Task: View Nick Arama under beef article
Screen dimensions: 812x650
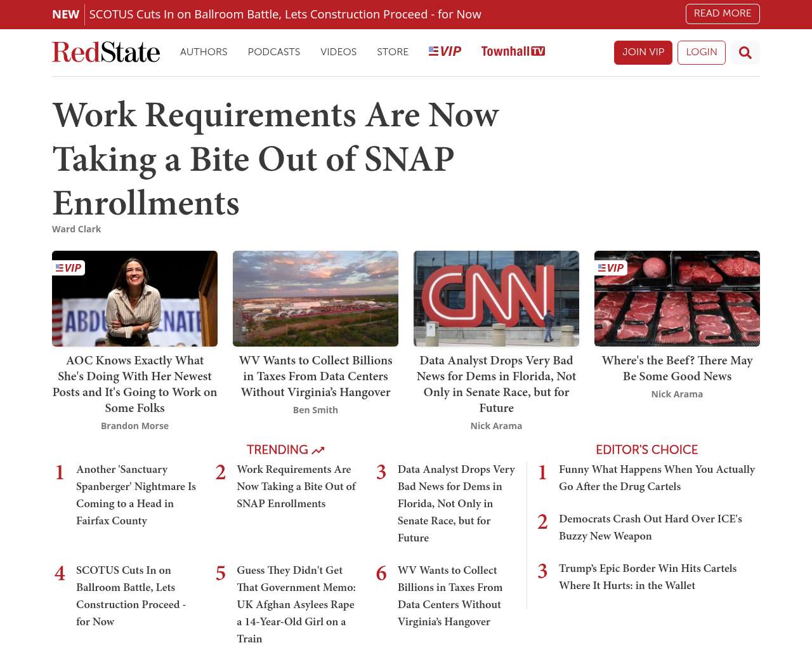Action: click(677, 394)
